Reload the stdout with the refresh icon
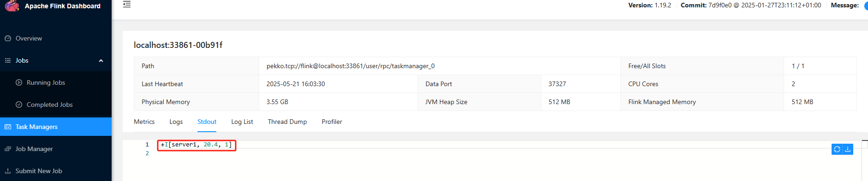Screen dimensions: 868x181 837,149
